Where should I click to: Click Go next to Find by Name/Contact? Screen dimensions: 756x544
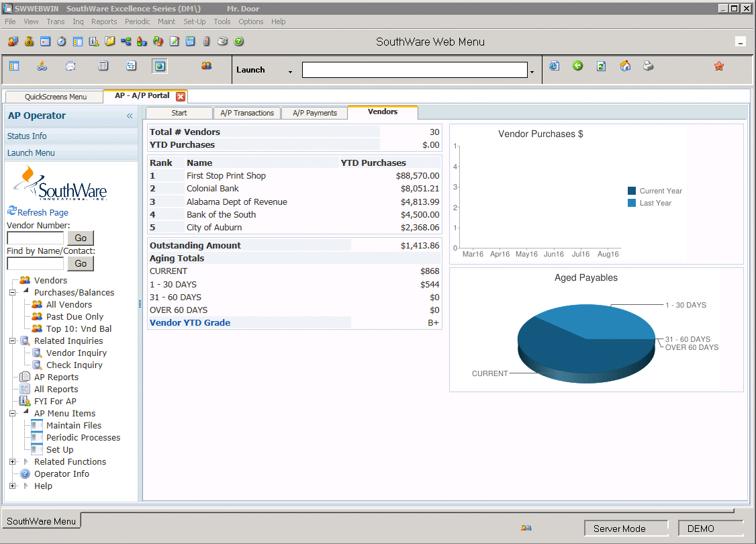81,263
